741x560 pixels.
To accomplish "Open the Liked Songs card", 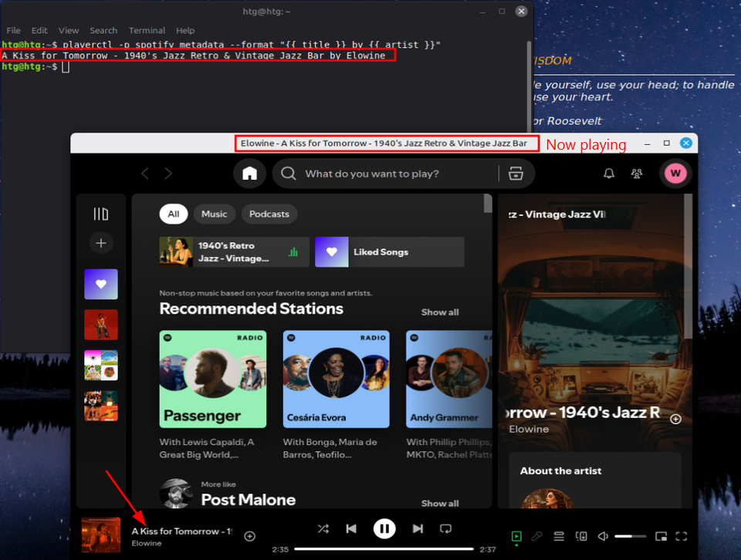I will click(390, 252).
